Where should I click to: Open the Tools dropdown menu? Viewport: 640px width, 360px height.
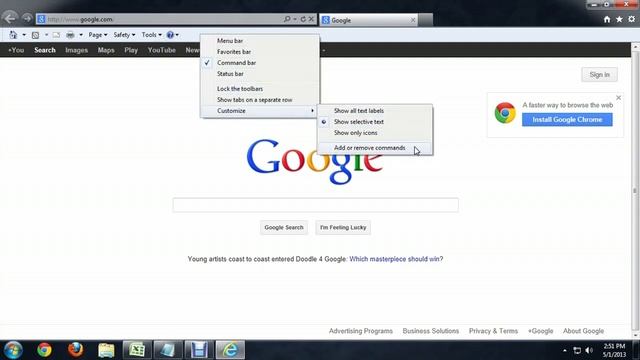pyautogui.click(x=151, y=35)
